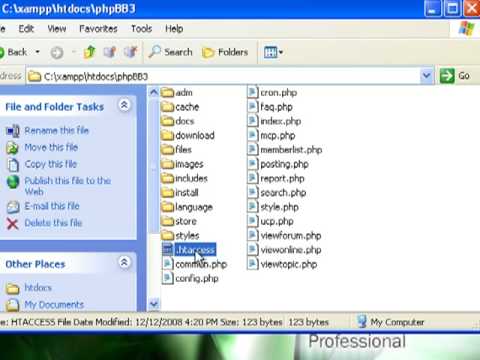The image size is (480, 360).
Task: Click the task pane scroll up arrow
Action: click(x=154, y=92)
